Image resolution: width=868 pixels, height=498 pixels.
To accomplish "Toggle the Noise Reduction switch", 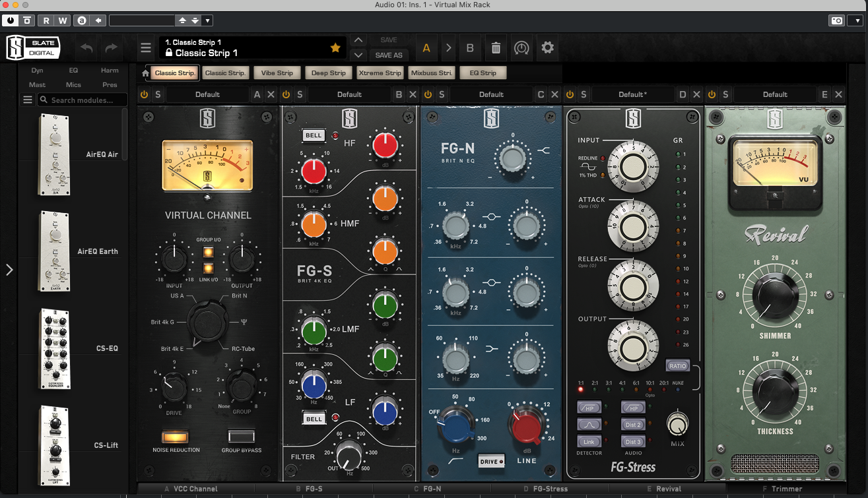I will point(175,437).
